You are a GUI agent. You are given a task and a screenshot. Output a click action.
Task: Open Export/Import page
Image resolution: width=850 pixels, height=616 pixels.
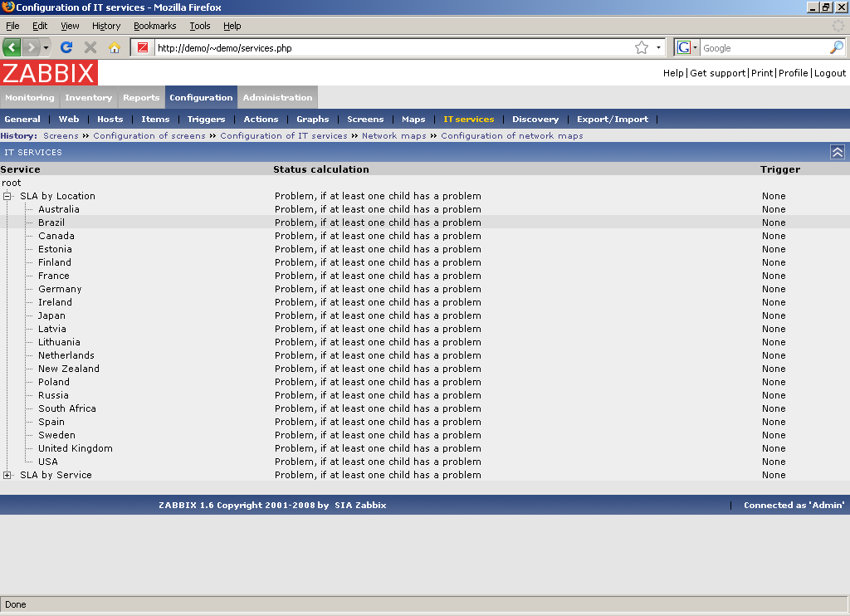point(613,120)
